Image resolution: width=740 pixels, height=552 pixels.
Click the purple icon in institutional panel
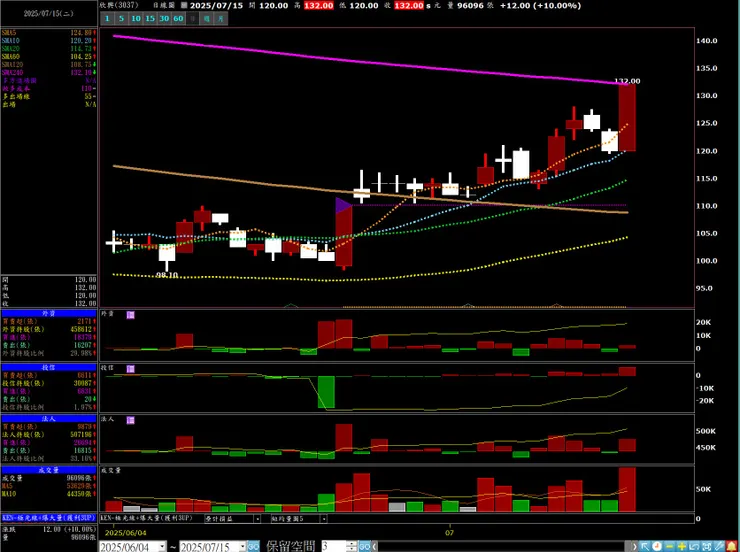point(131,420)
